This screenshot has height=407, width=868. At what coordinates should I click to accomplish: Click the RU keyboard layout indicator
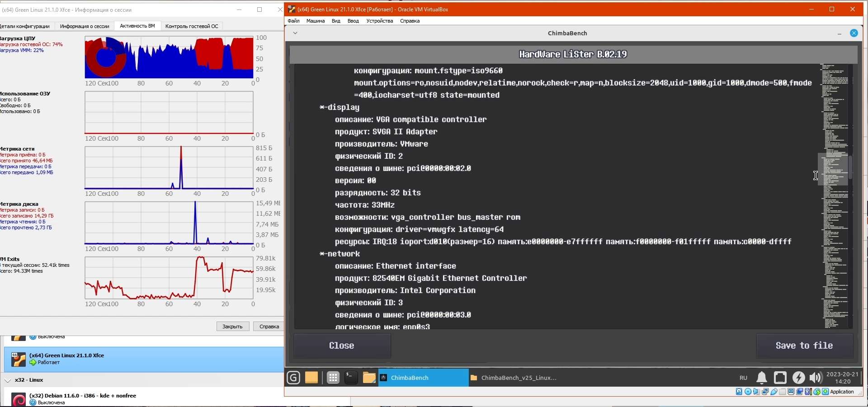tap(743, 378)
